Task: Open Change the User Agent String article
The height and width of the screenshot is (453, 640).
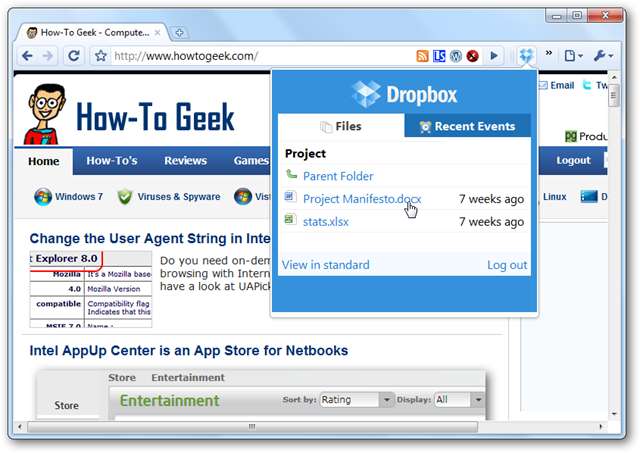Action: pyautogui.click(x=150, y=238)
